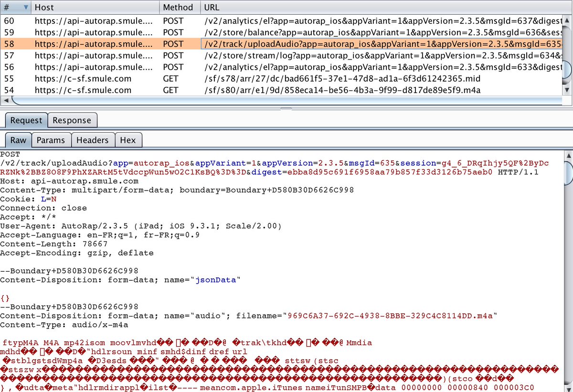Click the /v2/track/uploadAudio URL cell

pos(381,44)
